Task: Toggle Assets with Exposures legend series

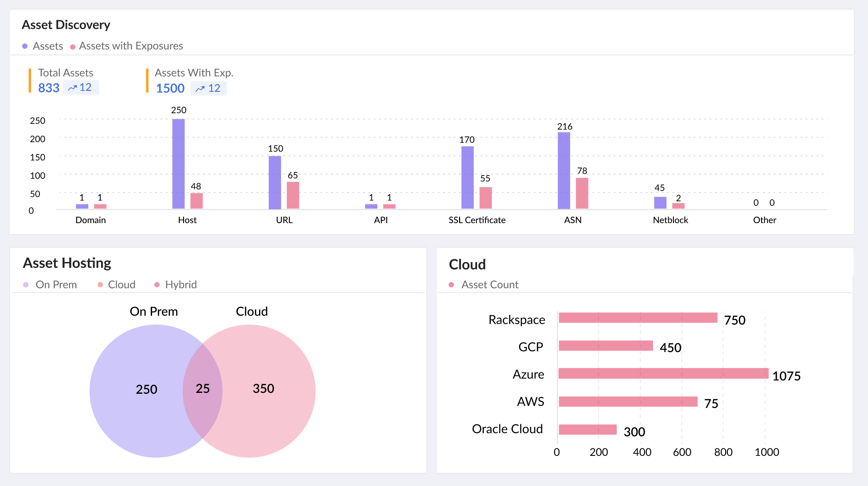Action: point(73,47)
